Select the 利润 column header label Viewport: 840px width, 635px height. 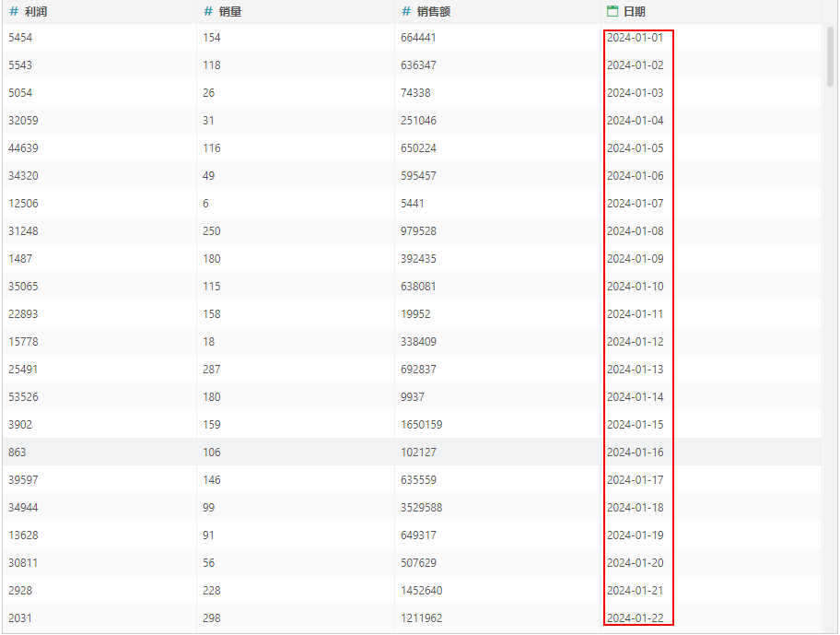(x=36, y=12)
